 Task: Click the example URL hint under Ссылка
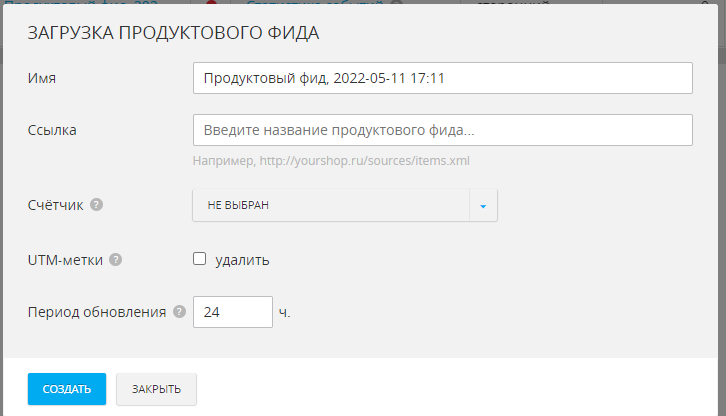(331, 160)
